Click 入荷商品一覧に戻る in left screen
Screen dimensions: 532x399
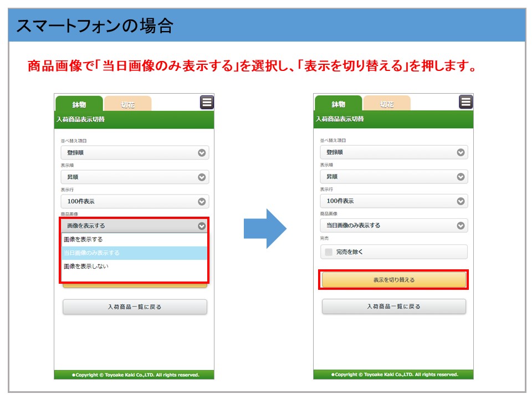135,306
